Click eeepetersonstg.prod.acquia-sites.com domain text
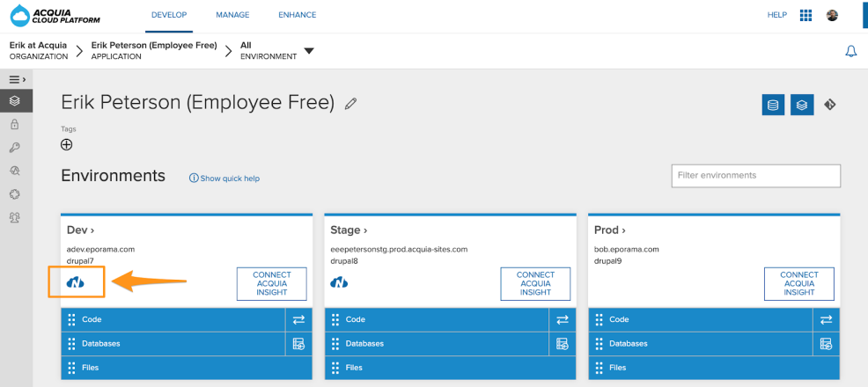 (399, 249)
